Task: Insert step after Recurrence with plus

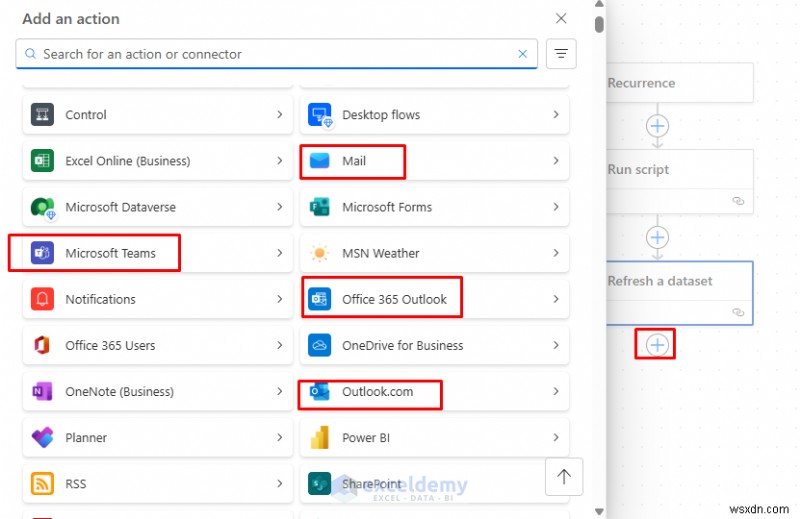Action: (657, 126)
